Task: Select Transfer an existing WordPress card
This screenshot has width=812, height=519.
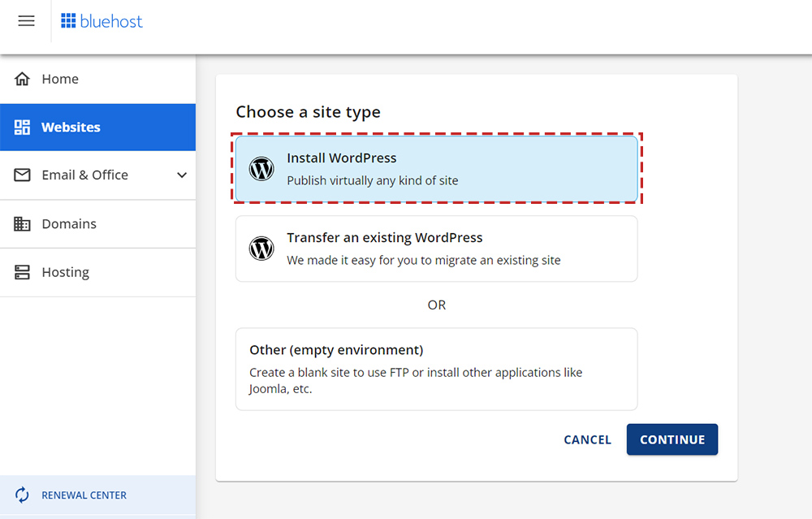Action: pos(437,249)
